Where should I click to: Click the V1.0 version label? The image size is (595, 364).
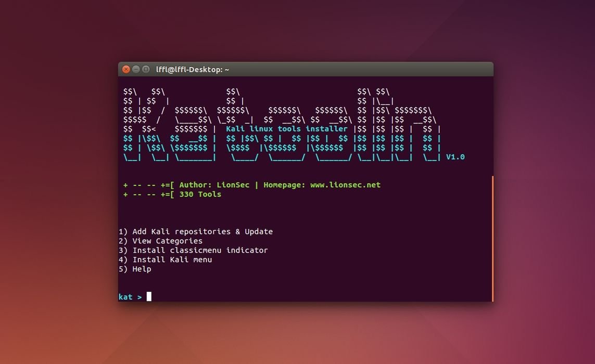455,157
